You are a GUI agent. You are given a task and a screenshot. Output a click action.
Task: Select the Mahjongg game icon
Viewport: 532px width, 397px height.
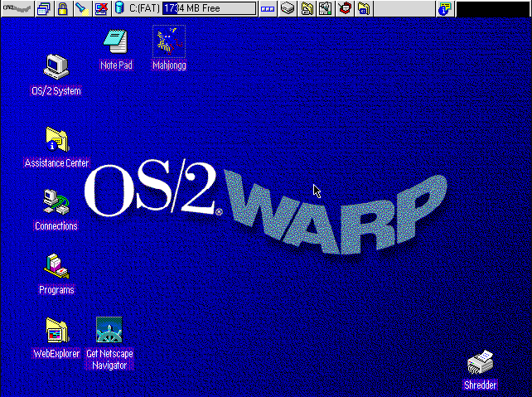click(x=169, y=41)
